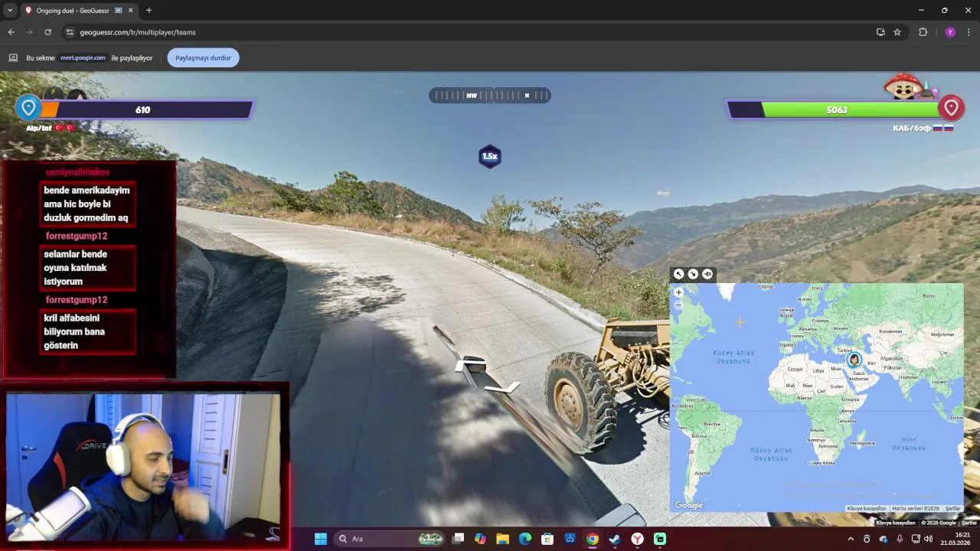Click the tab sharing indicator icon
The image size is (980, 551).
tap(13, 57)
